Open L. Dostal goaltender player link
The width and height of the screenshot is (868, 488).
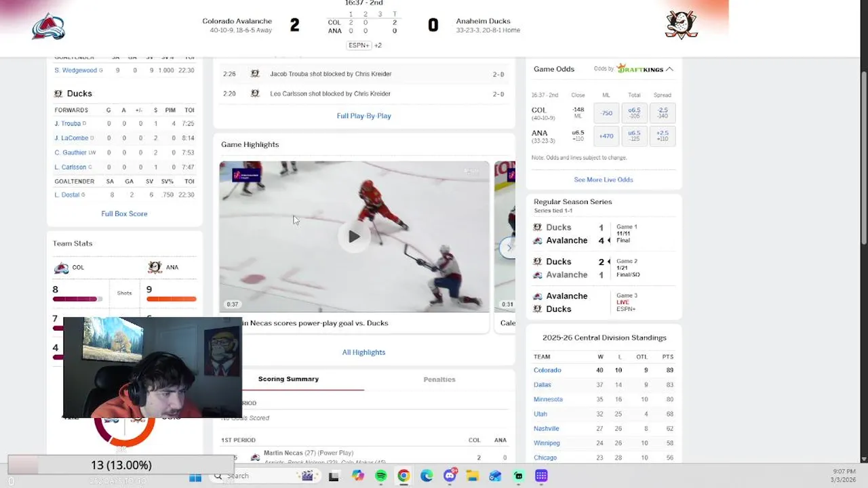(67, 195)
